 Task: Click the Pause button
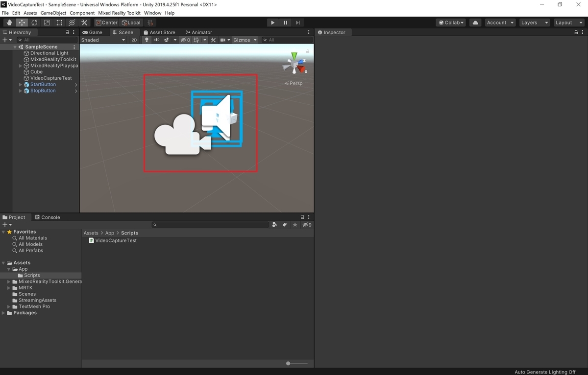tap(285, 23)
